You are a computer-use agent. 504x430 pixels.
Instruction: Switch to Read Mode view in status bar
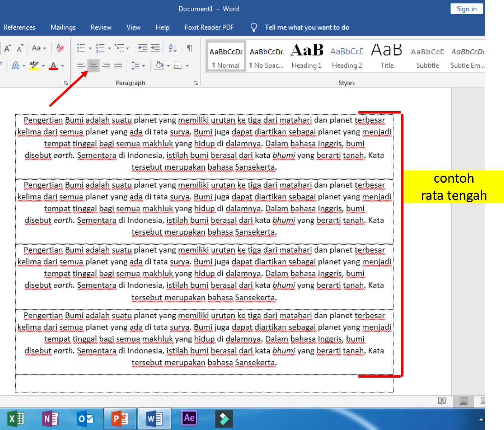(442, 401)
